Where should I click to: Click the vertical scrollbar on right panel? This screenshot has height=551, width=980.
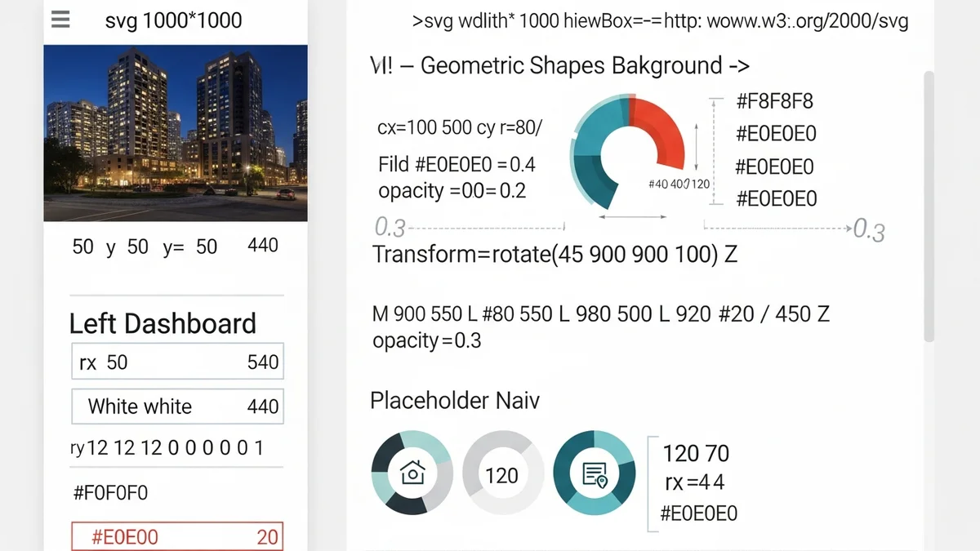pos(929,204)
